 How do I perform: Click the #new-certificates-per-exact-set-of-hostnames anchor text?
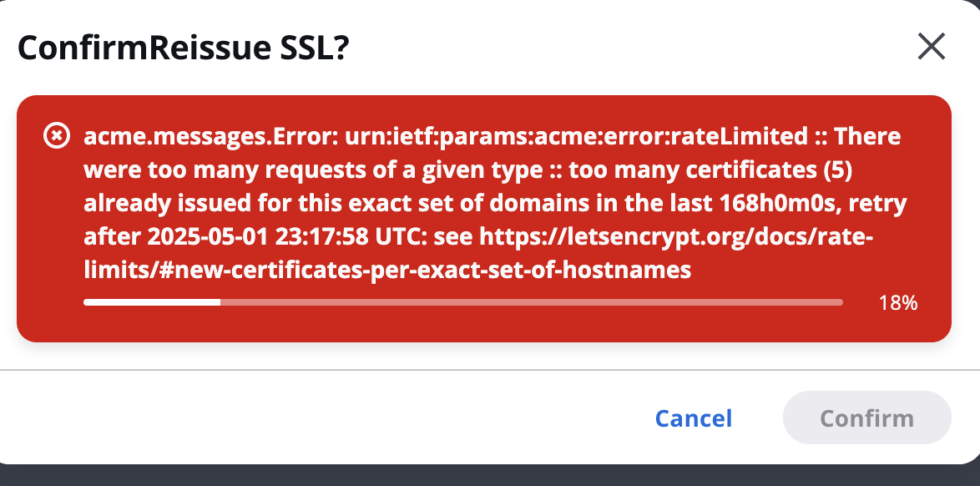coord(425,271)
